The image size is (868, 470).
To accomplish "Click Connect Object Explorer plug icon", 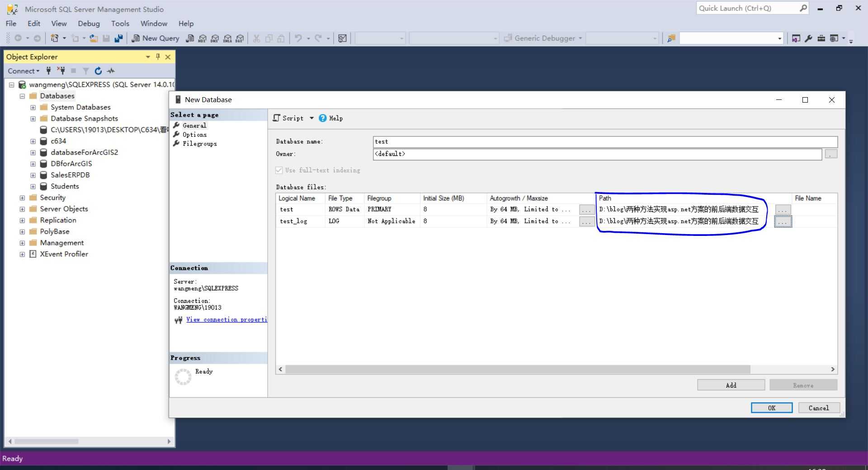I will coord(48,70).
